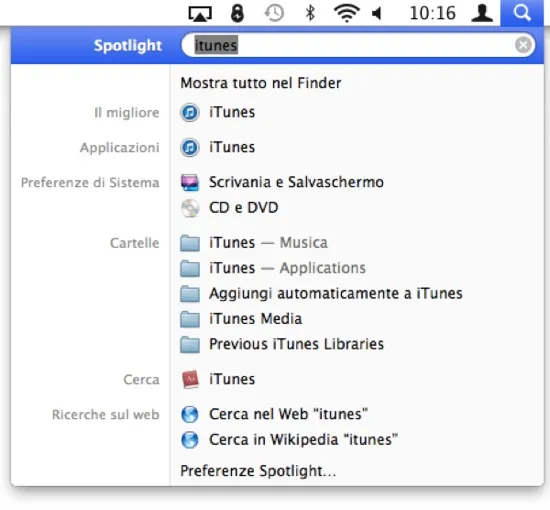Click the iTunes icon in Applicazioni row

coord(190,147)
